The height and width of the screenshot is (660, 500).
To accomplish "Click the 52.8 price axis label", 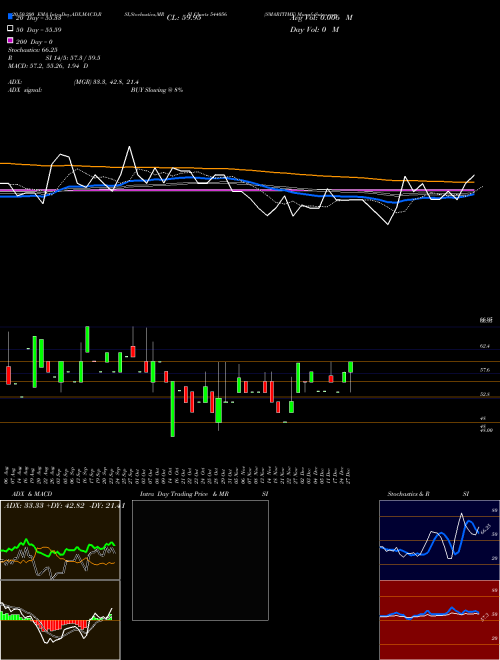I will coord(485,394).
